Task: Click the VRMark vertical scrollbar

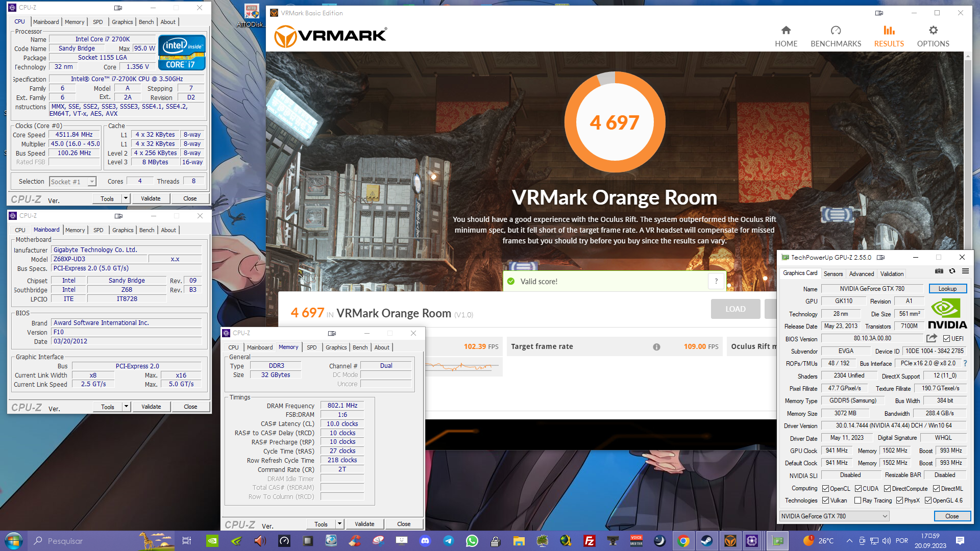Action: point(967,235)
